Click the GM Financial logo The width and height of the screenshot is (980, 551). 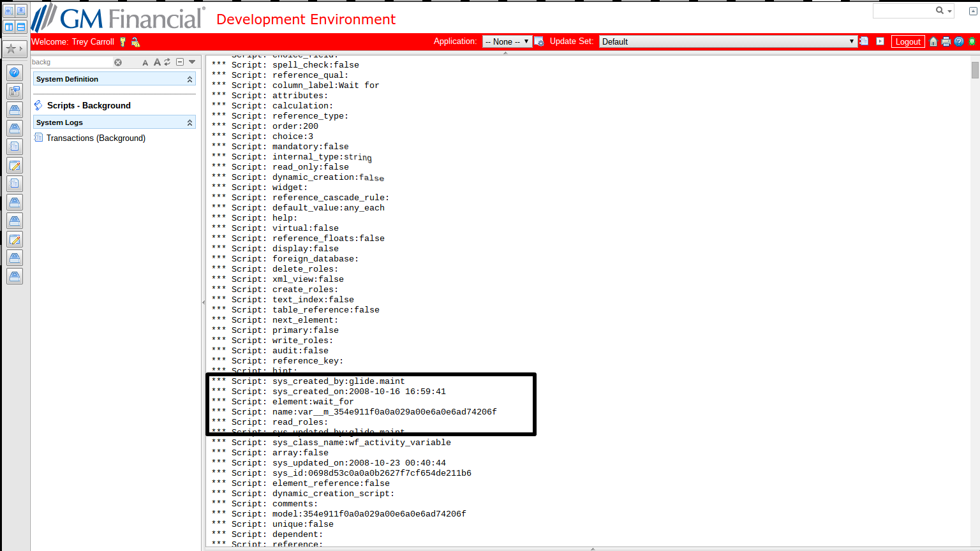118,17
